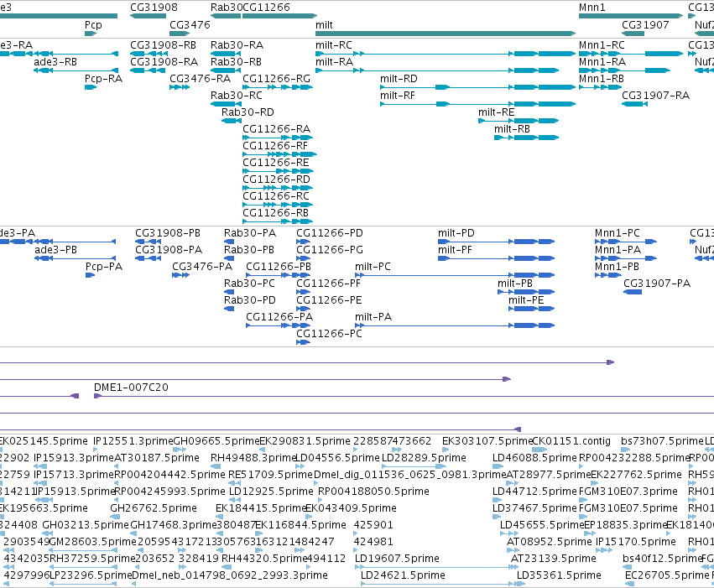Click the CG3476 gene label

(190, 25)
